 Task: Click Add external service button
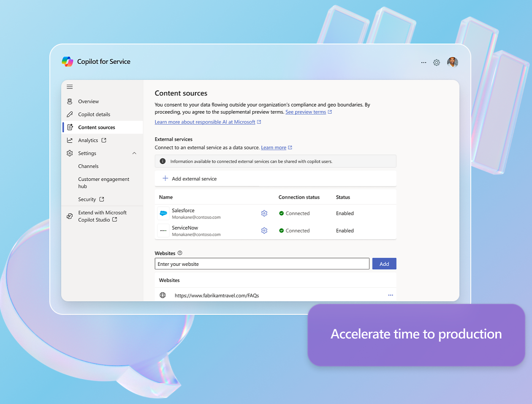(x=190, y=179)
